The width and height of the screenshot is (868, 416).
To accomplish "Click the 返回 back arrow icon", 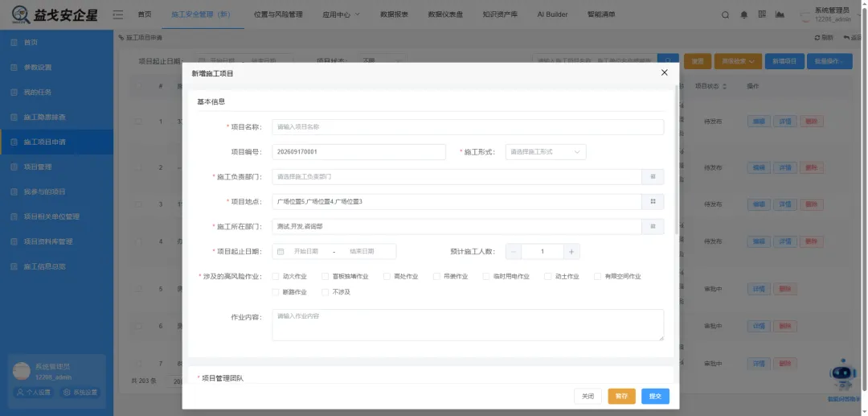I will pos(846,38).
